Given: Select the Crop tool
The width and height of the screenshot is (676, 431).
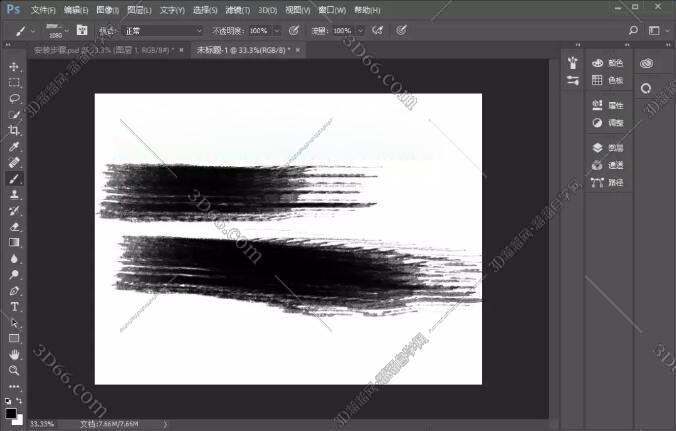Looking at the screenshot, I should click(x=14, y=130).
